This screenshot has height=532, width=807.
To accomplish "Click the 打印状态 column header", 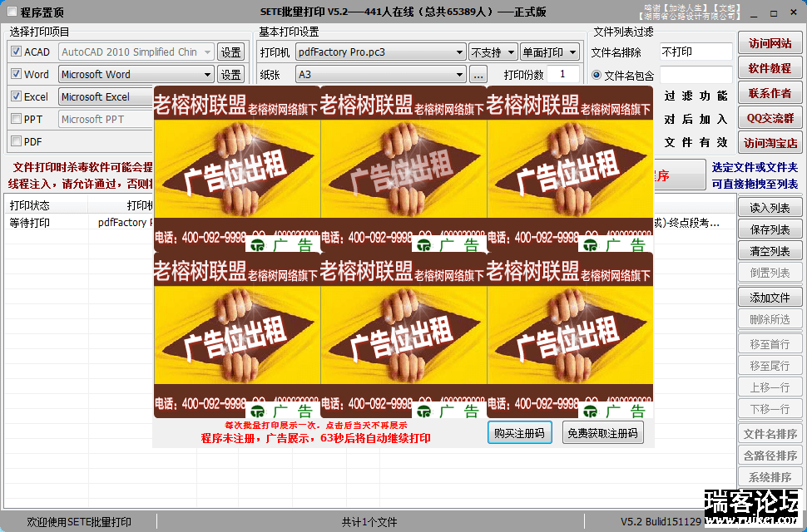I will click(x=47, y=205).
